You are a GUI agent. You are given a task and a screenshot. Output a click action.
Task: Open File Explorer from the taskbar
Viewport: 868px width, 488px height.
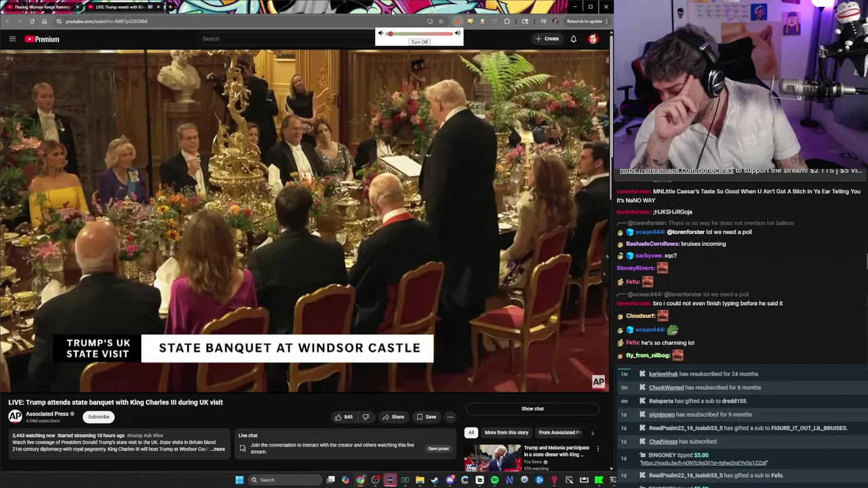[x=420, y=480]
